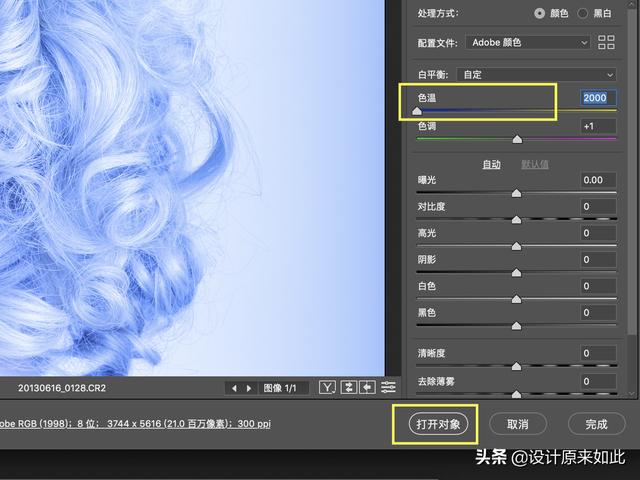Click the copy settings to before icon
This screenshot has width=640, height=480.
point(367,387)
